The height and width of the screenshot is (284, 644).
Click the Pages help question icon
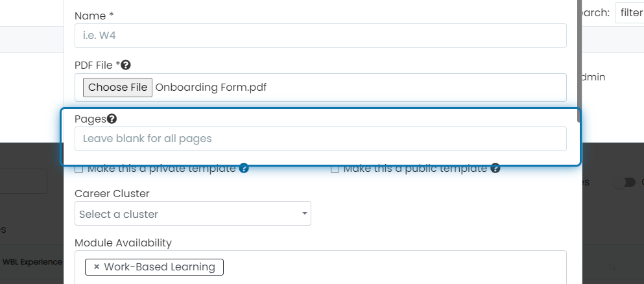click(112, 119)
